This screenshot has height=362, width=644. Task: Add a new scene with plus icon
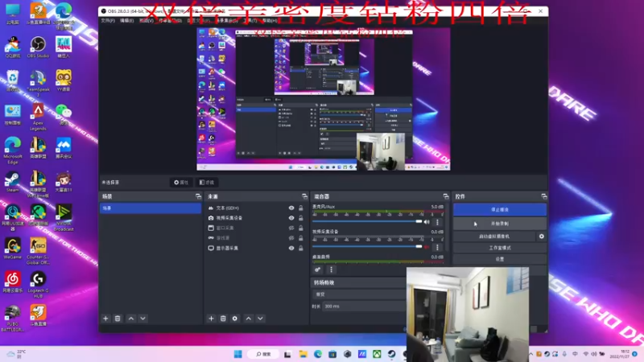(105, 319)
